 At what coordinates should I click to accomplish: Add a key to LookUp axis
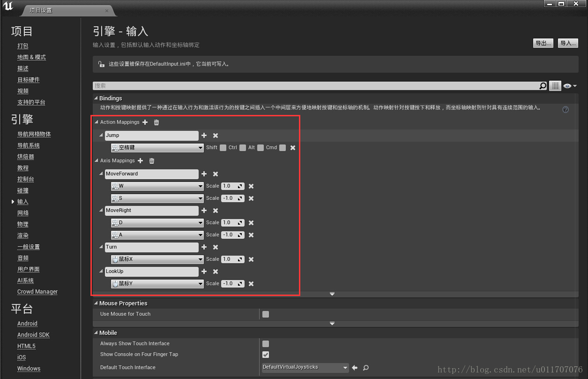pos(204,272)
